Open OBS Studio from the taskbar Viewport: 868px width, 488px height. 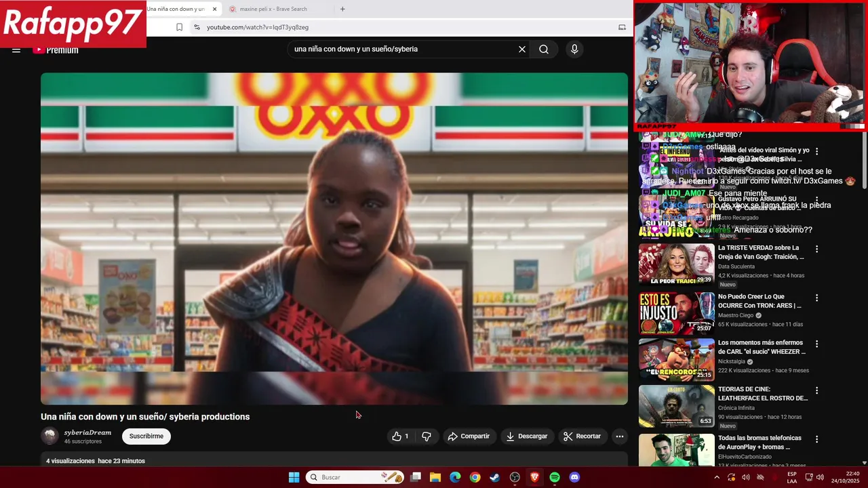click(x=515, y=477)
